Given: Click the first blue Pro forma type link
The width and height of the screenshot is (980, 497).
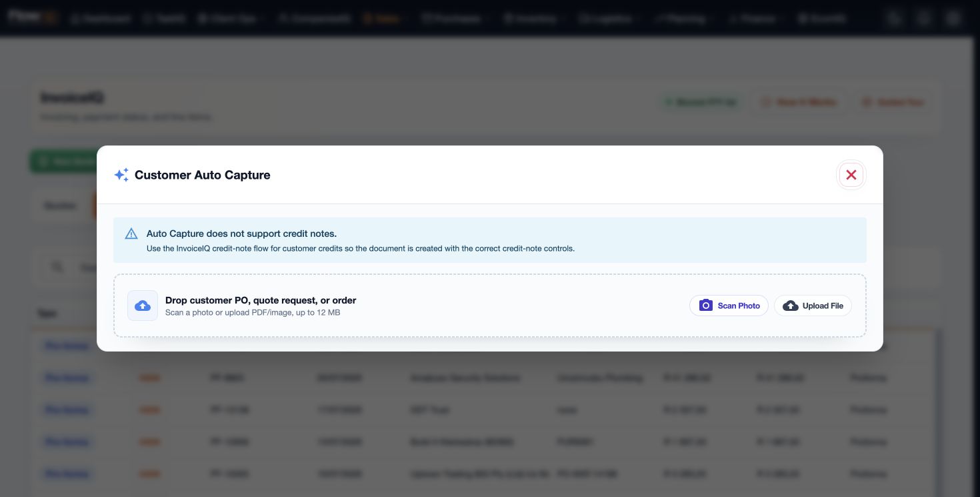Looking at the screenshot, I should 67,346.
